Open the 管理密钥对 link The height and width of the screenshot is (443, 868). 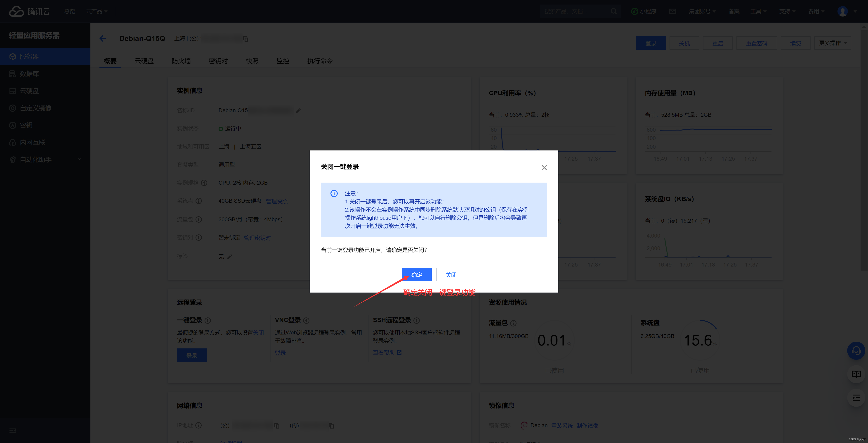[x=257, y=238]
